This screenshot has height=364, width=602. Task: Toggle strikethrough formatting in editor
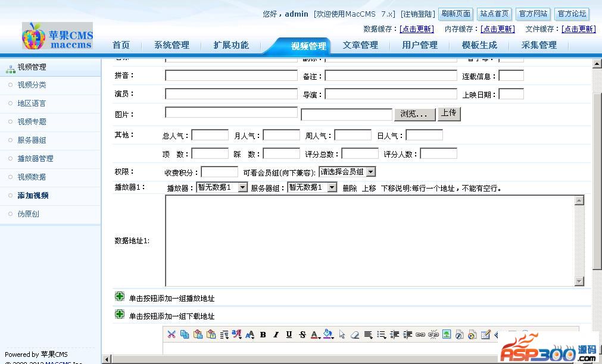tap(302, 335)
